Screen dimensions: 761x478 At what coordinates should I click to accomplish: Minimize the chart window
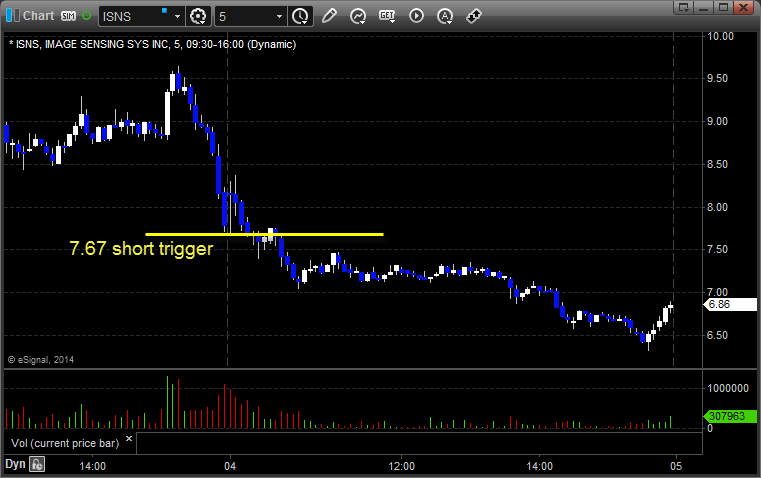(x=704, y=7)
